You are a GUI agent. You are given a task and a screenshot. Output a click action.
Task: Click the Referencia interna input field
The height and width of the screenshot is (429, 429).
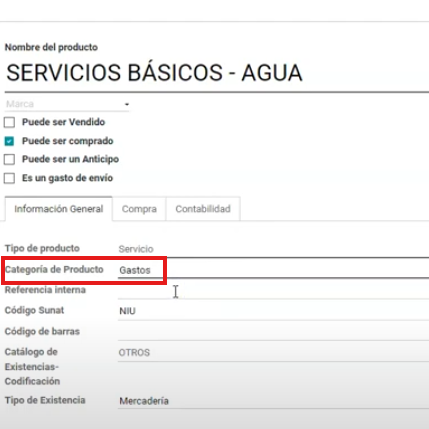273,290
